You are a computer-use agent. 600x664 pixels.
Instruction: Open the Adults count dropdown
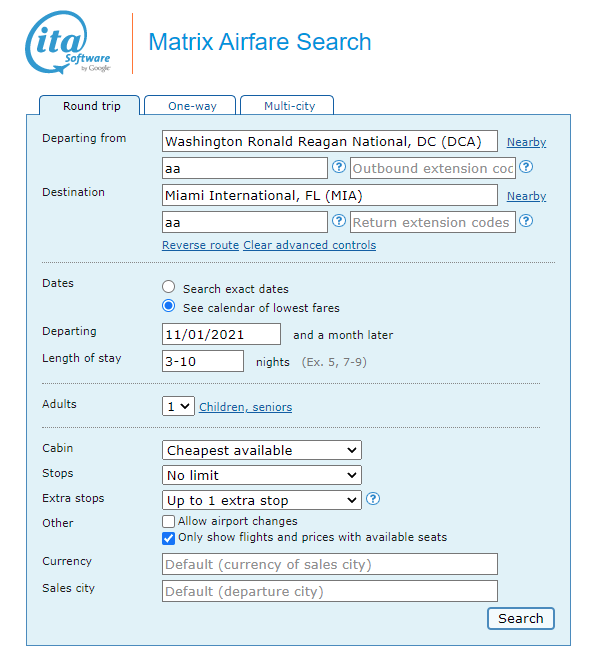(178, 406)
